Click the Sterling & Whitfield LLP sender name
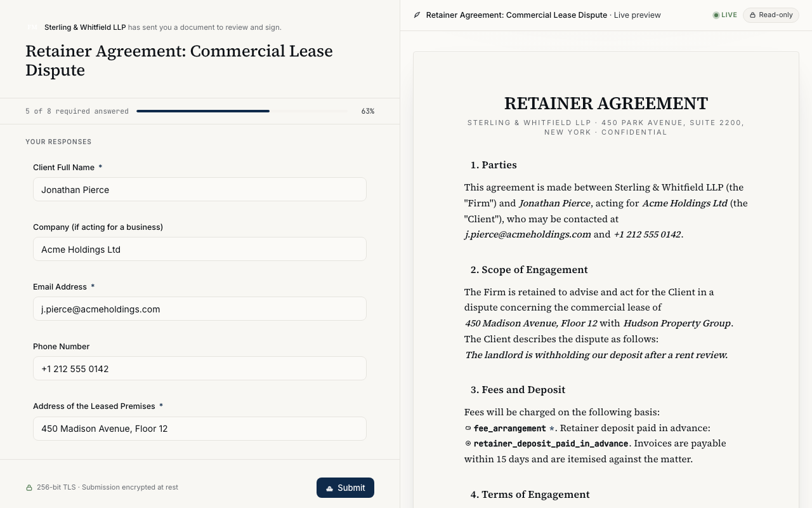 pos(85,27)
